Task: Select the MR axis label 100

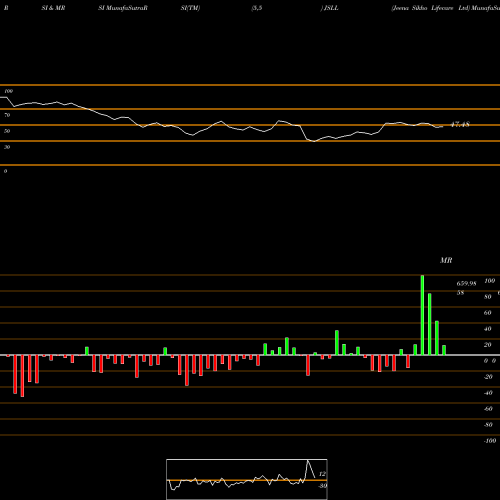Action: click(489, 281)
